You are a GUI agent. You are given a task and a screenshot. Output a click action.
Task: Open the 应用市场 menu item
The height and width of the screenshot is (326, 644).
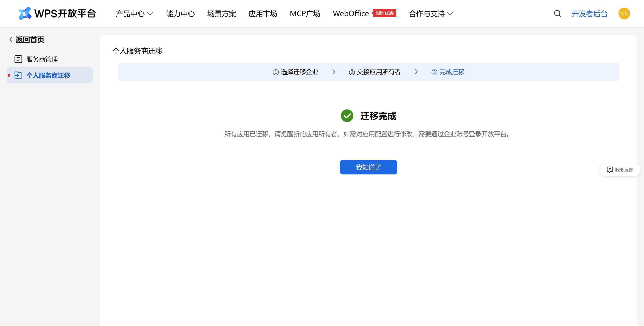tap(262, 13)
